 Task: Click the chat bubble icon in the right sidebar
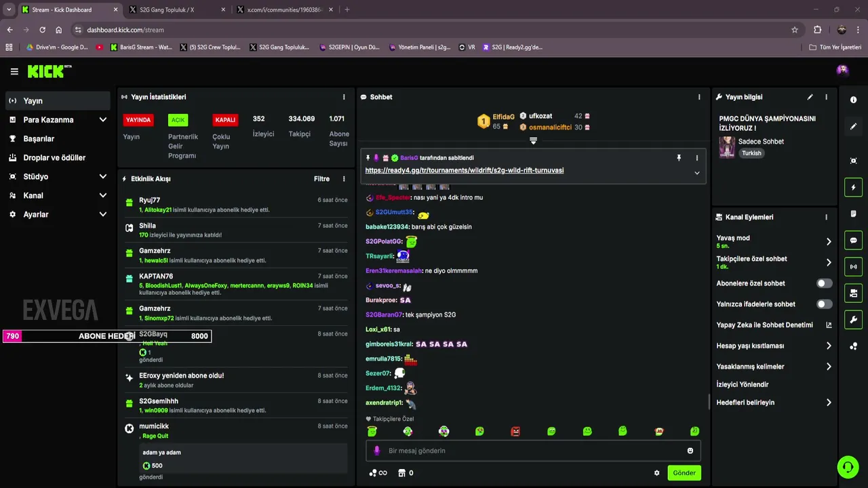(x=853, y=240)
